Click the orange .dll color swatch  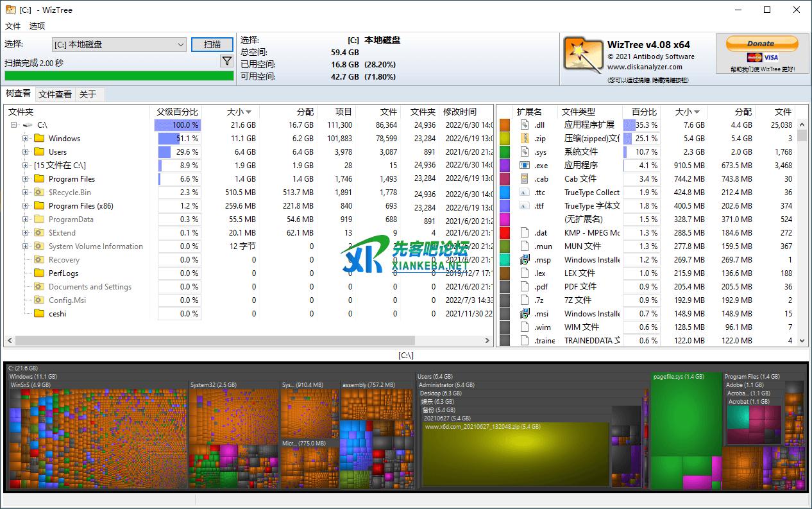[505, 125]
